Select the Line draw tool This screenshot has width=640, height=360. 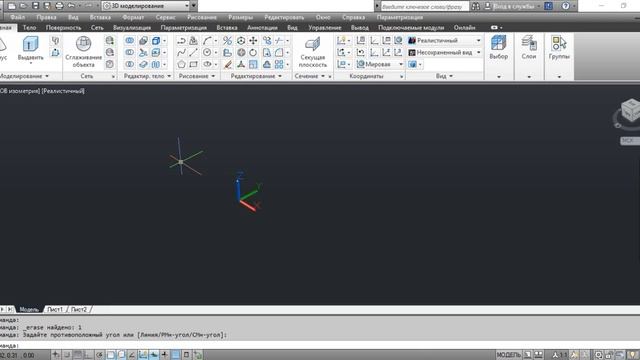(193, 53)
